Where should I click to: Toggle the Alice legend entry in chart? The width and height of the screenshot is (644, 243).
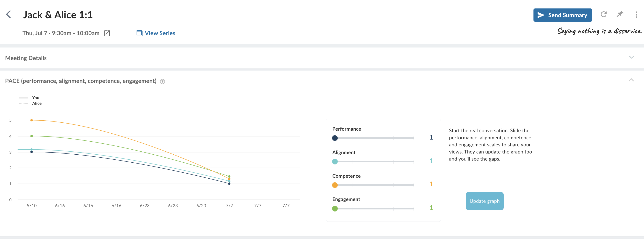point(30,103)
